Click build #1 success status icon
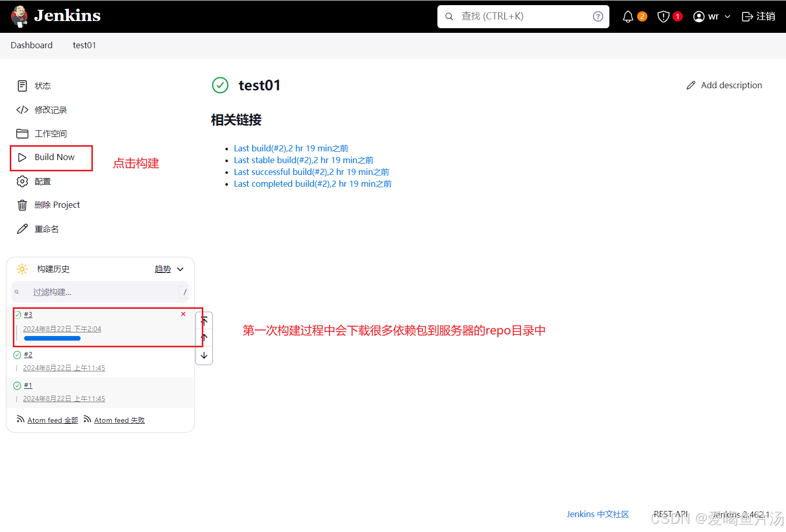Image resolution: width=786 pixels, height=532 pixels. [17, 385]
